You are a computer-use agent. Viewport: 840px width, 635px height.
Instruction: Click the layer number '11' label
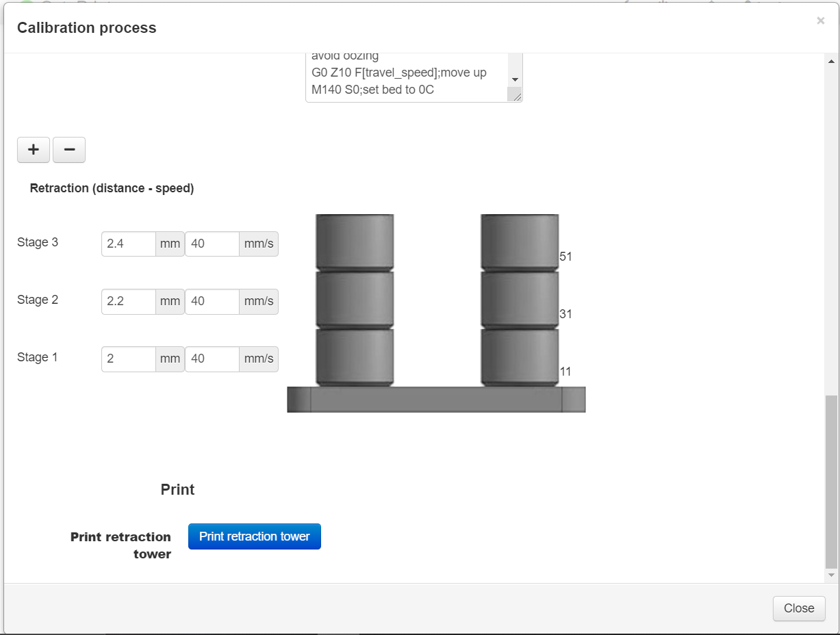click(565, 372)
